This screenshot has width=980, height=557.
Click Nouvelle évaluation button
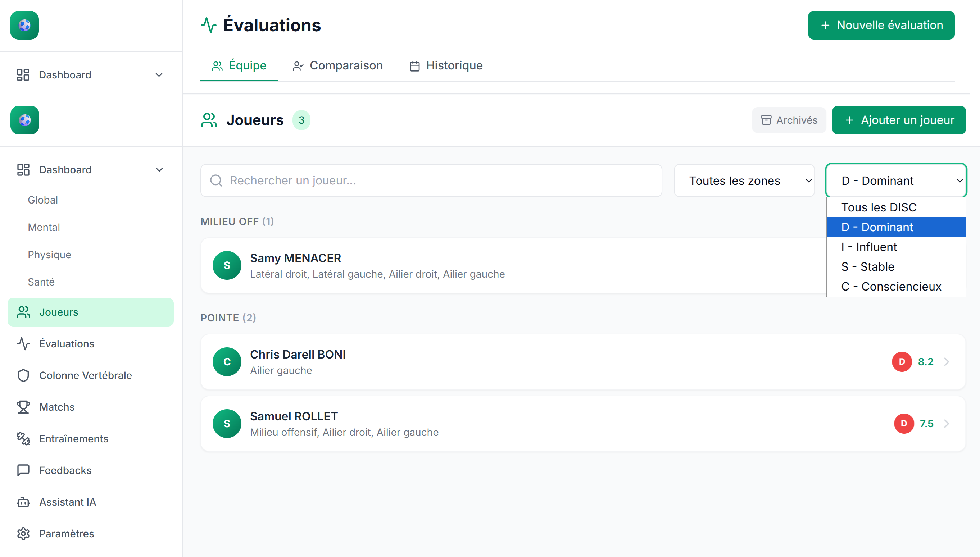881,25
